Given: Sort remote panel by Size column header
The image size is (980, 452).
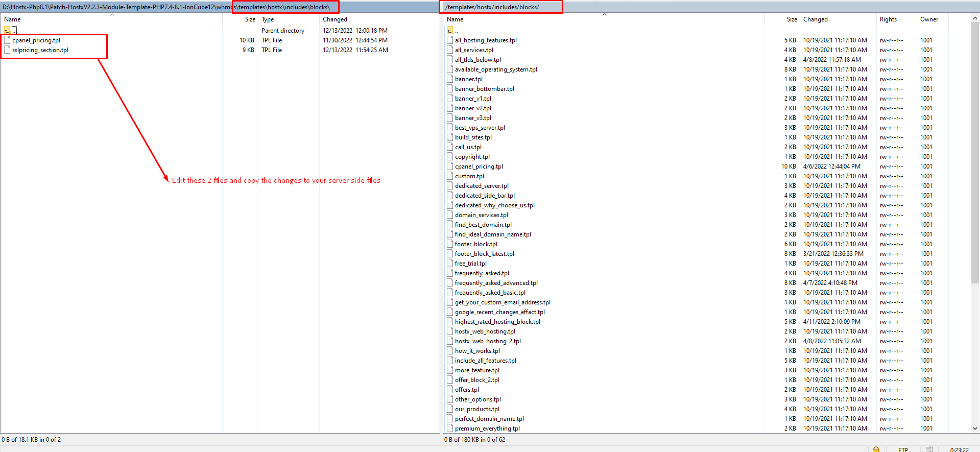Looking at the screenshot, I should [x=792, y=19].
